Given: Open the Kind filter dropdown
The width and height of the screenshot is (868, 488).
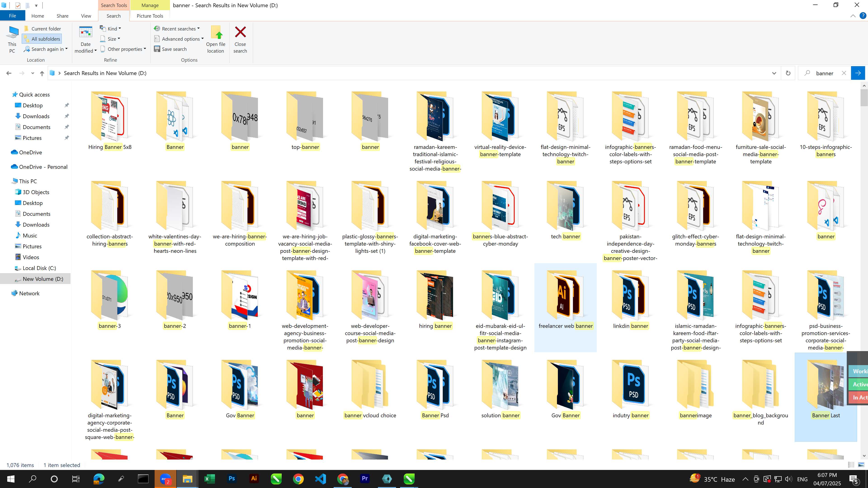Looking at the screenshot, I should pos(111,29).
